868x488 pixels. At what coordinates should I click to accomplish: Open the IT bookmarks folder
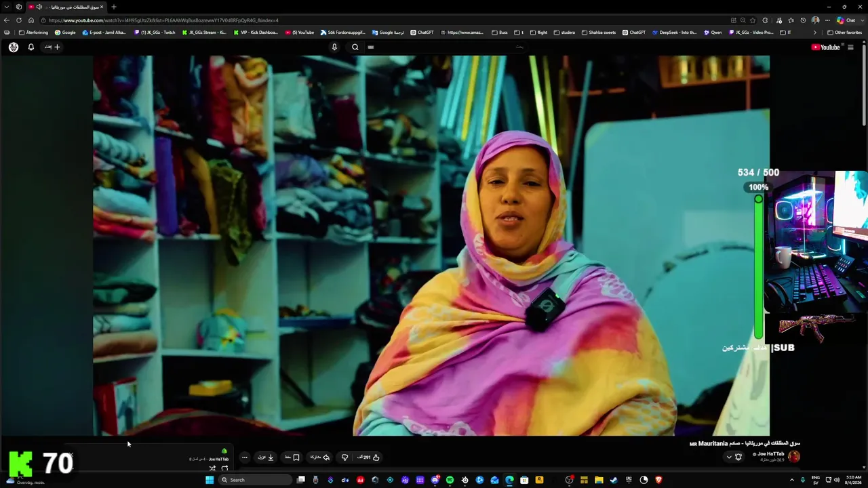coord(785,33)
